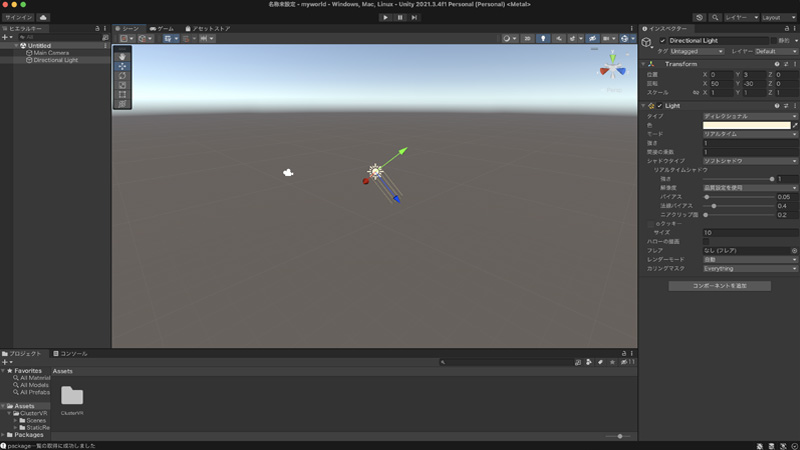Switch to the アセットストア tab
Viewport: 800px width, 450px height.
coord(208,29)
